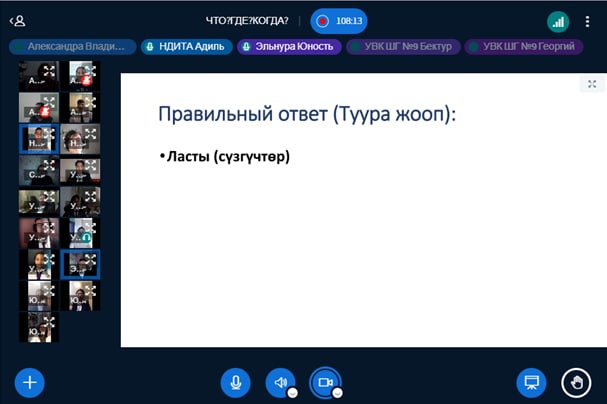Click the plus Actions button
Image resolution: width=607 pixels, height=404 pixels.
29,382
